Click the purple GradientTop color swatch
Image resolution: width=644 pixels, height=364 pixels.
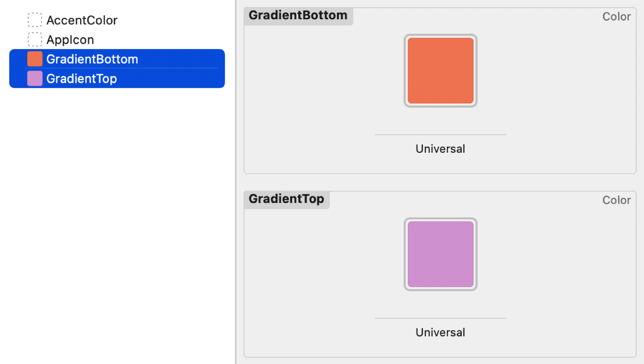440,254
